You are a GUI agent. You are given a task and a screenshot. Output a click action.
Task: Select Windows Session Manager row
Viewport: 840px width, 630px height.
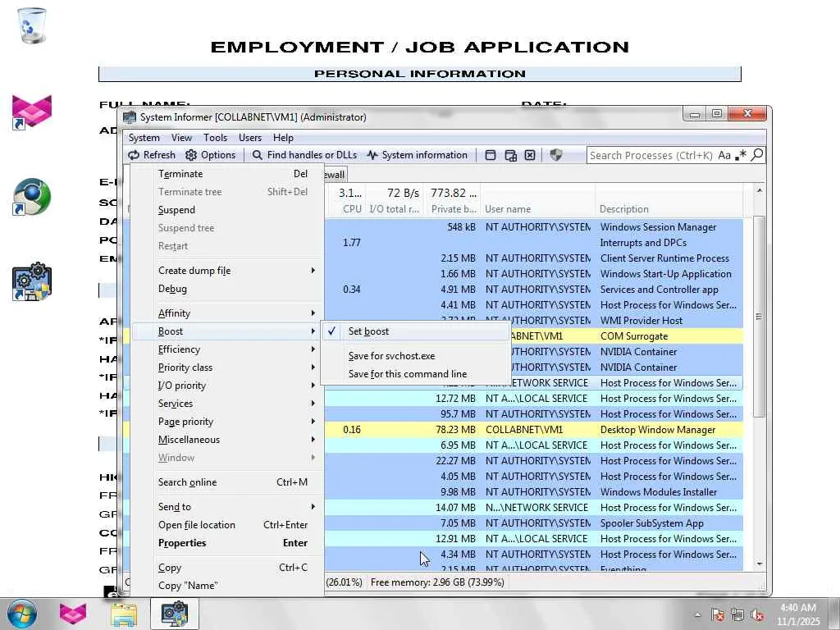pos(533,227)
